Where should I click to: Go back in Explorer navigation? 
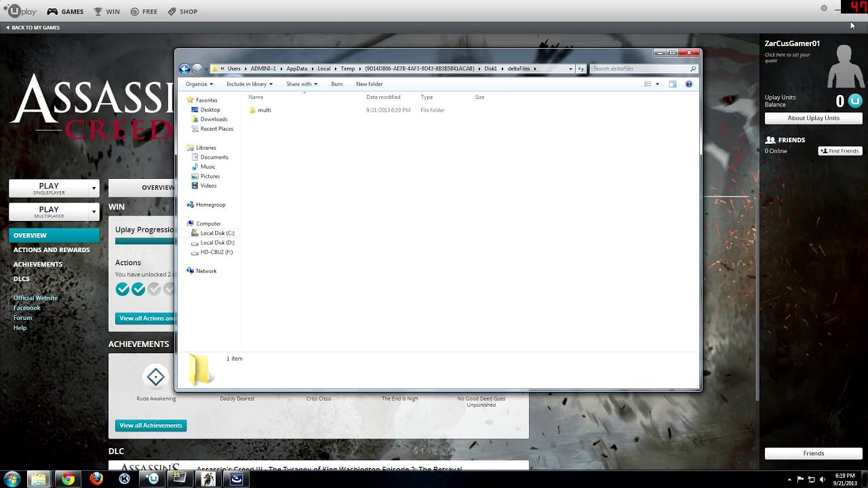pyautogui.click(x=184, y=68)
